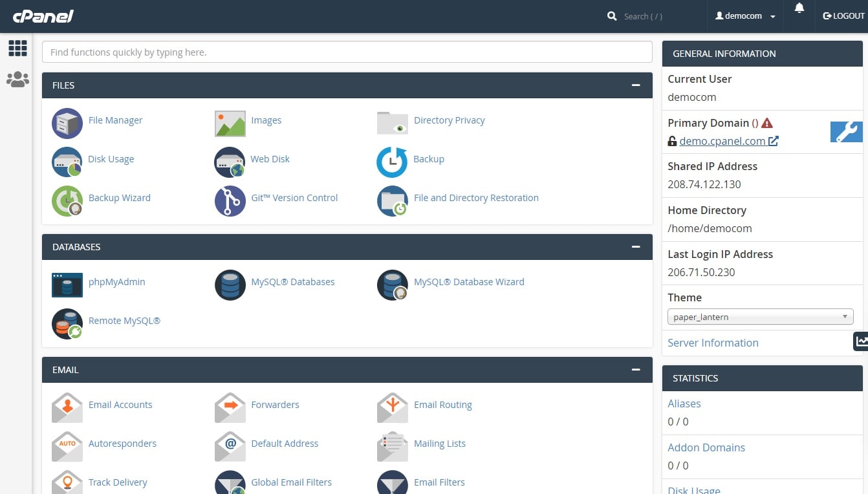Open the Aliases statistics link

point(684,403)
